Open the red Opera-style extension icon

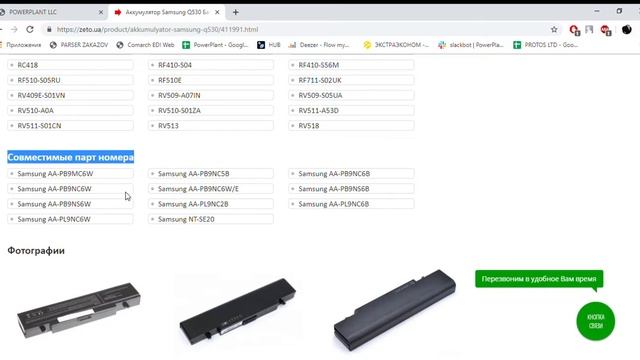[x=574, y=30]
